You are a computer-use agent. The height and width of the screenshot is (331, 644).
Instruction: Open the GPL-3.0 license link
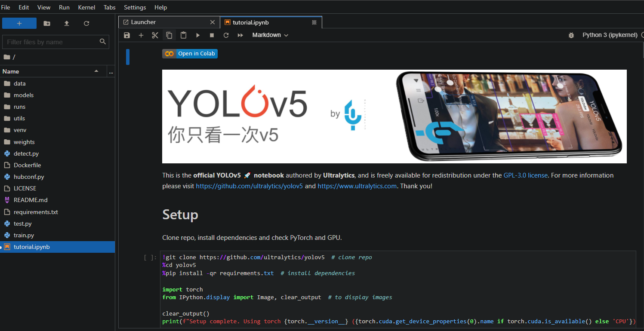526,175
